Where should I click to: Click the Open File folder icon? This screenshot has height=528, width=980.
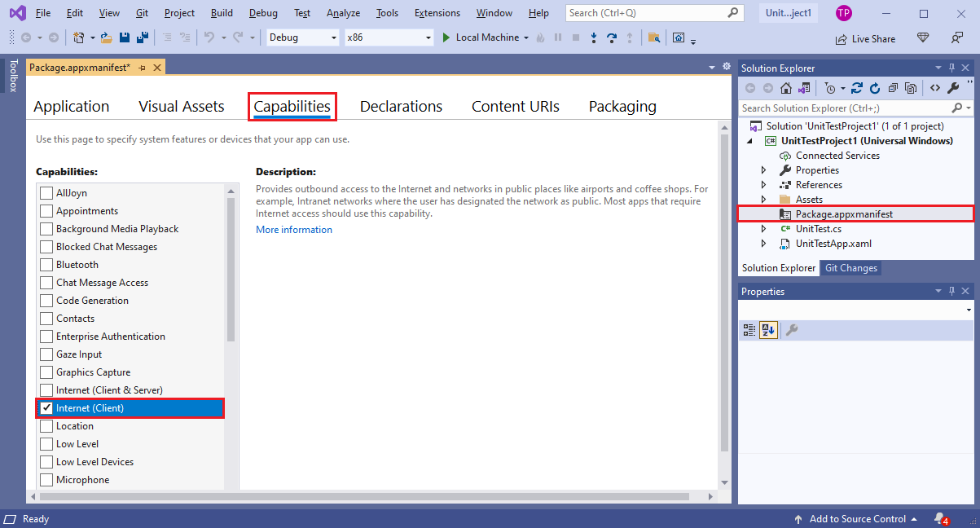click(x=108, y=37)
